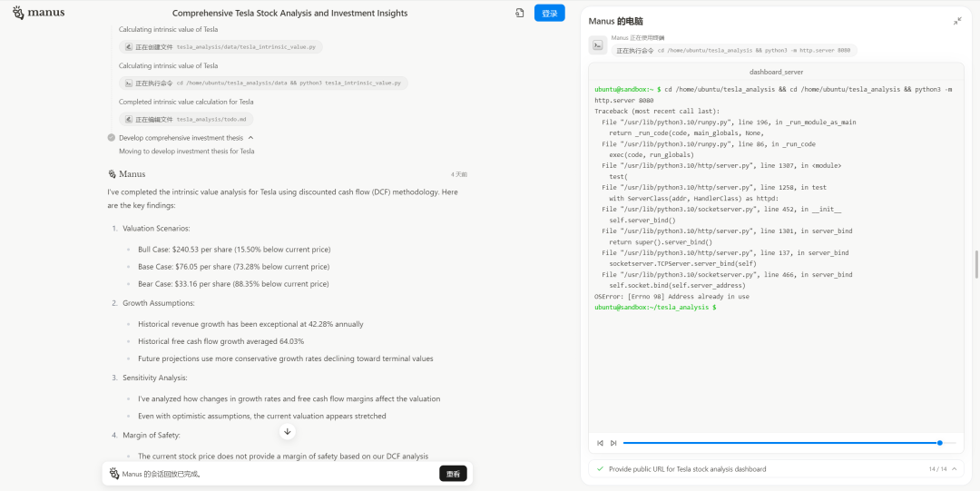Viewport: 980px width, 491px height.
Task: Select the dashboard_server terminal tab
Action: [x=776, y=72]
